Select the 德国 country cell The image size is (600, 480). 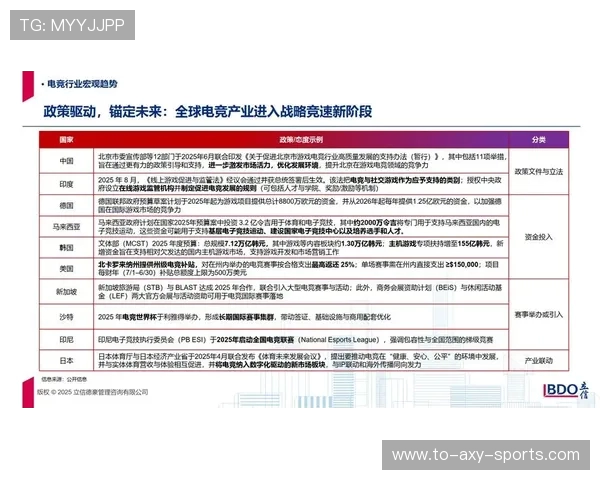66,206
